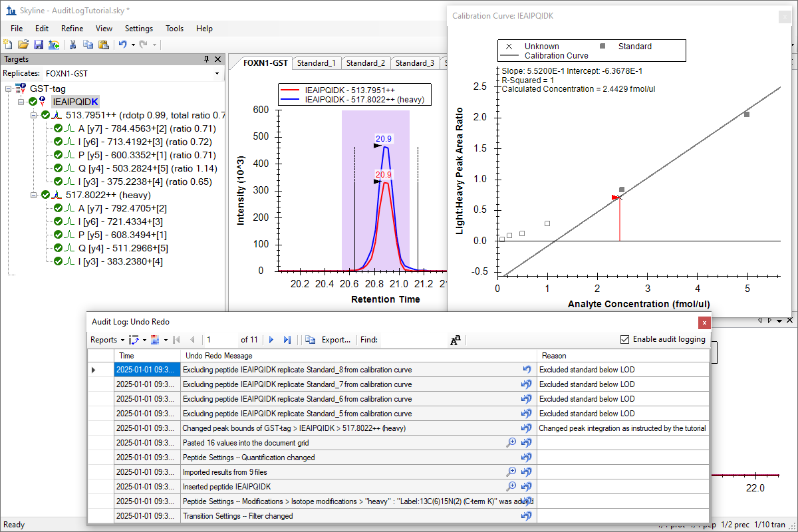The image size is (798, 532).
Task: Switch to the Standard_2 tab
Action: pyautogui.click(x=366, y=63)
